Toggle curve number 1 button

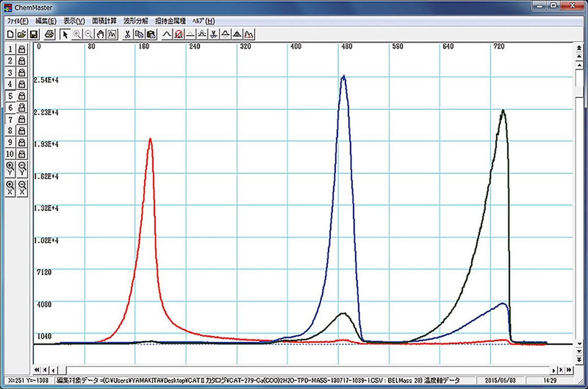pyautogui.click(x=10, y=49)
